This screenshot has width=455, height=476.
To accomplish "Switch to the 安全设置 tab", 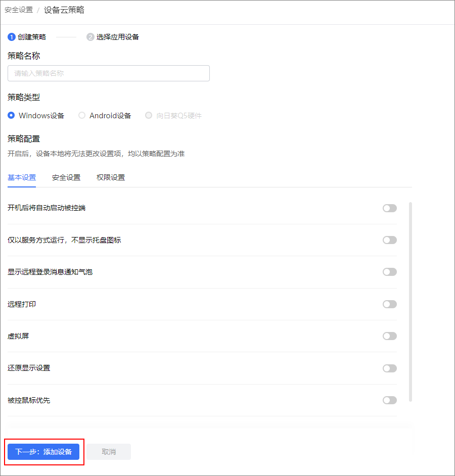I will click(66, 177).
